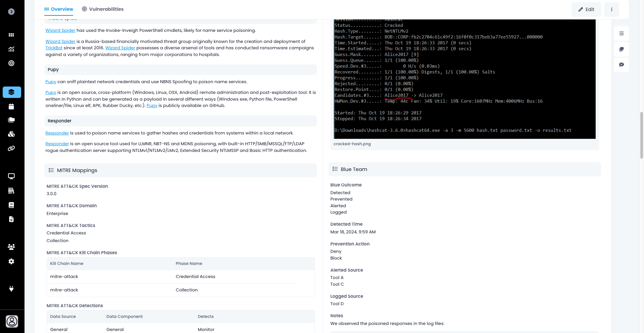The width and height of the screenshot is (644, 333).
Task: Open the users group icon in sidebar
Action: click(11, 247)
